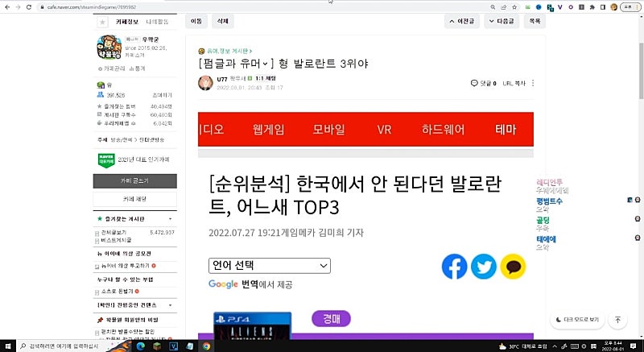644x352 pixels.
Task: Copy the post link with URL 복사
Action: [514, 84]
